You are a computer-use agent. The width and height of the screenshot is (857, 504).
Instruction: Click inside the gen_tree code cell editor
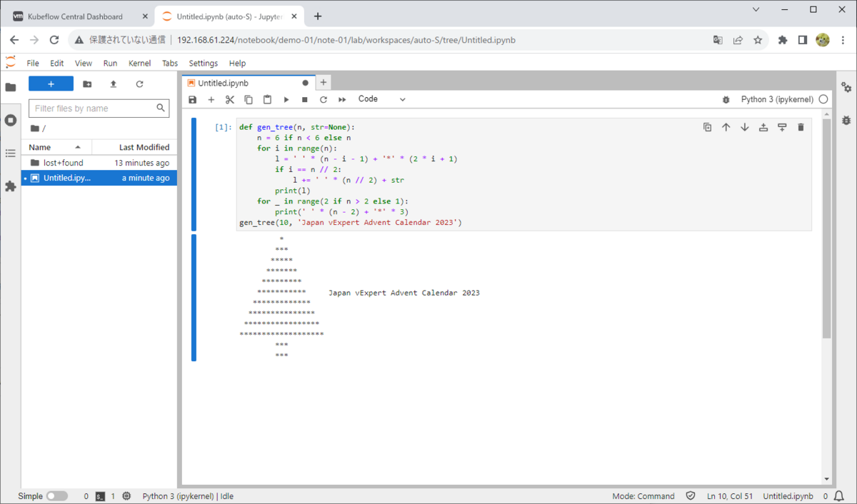[524, 174]
